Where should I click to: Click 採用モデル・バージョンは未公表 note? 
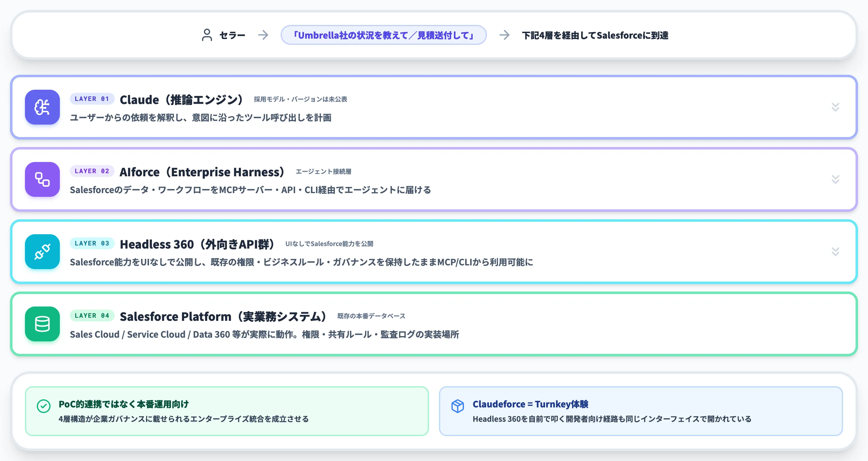(300, 99)
